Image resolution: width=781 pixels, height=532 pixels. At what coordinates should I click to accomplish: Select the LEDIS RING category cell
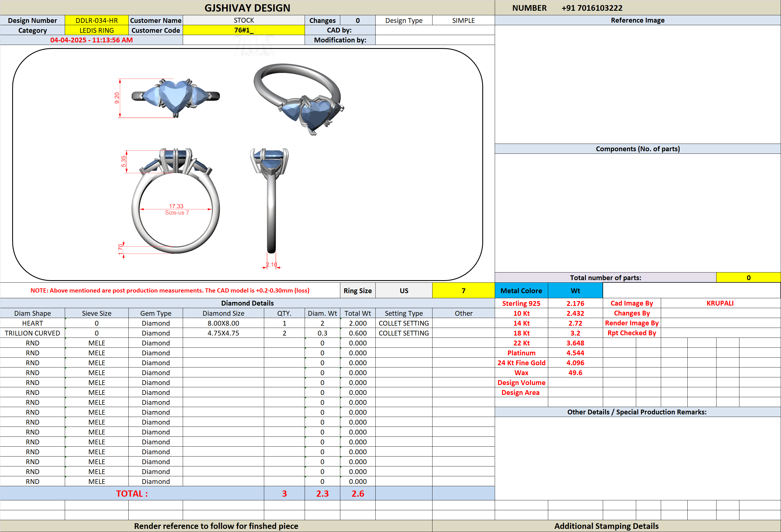coord(96,30)
